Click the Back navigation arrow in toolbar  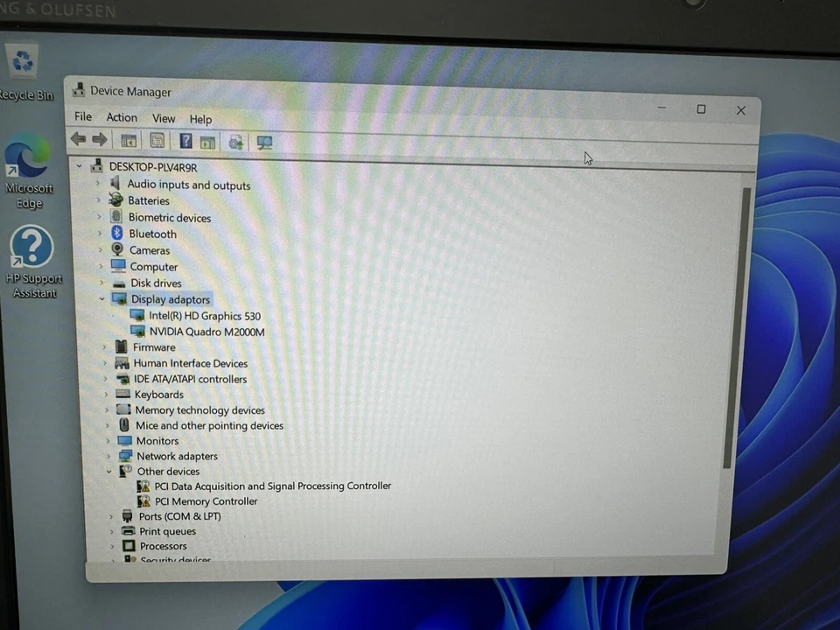[x=78, y=140]
